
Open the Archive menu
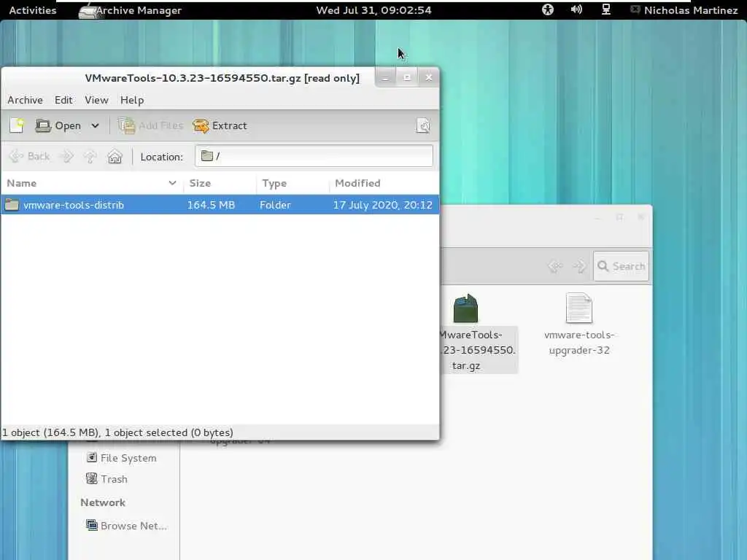(x=25, y=100)
